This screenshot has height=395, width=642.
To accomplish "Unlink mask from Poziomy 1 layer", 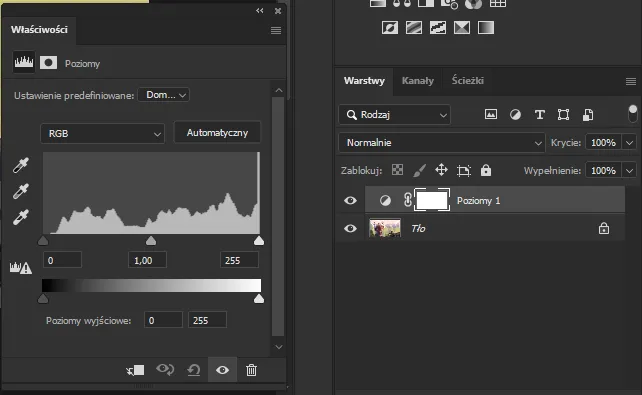I will (x=407, y=200).
